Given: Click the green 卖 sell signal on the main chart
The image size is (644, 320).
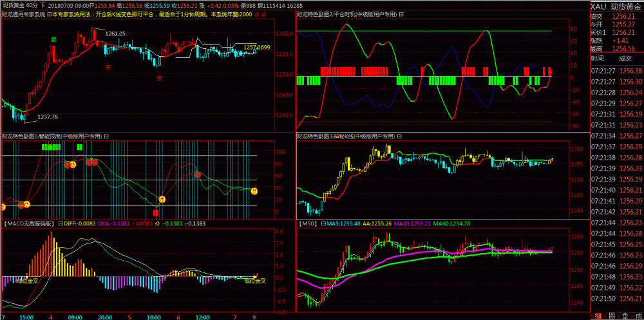Looking at the screenshot, I should pos(53,40).
